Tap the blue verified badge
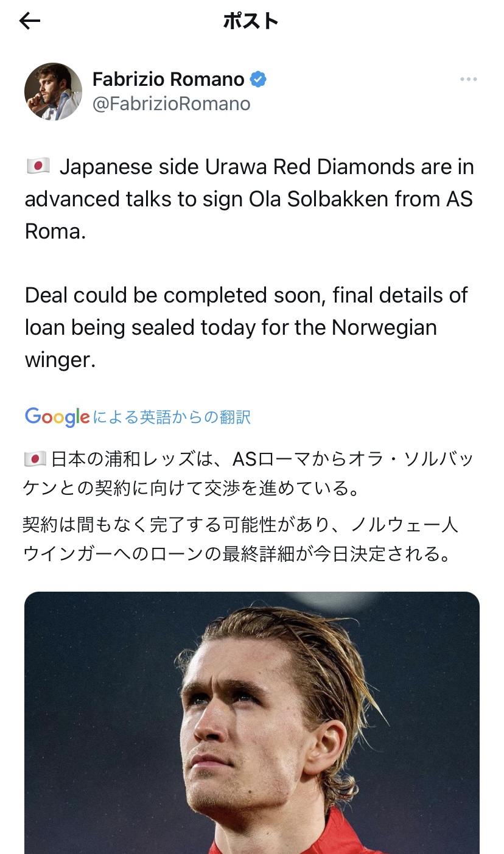504x854 pixels. pos(258,79)
